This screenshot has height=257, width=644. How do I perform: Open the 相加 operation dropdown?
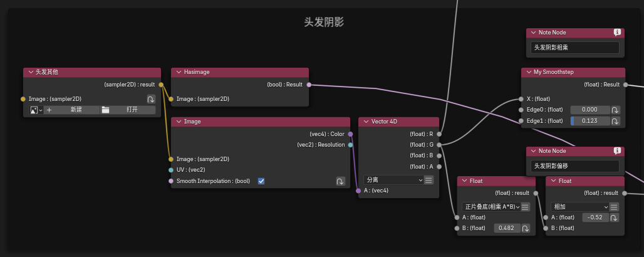(x=580, y=207)
